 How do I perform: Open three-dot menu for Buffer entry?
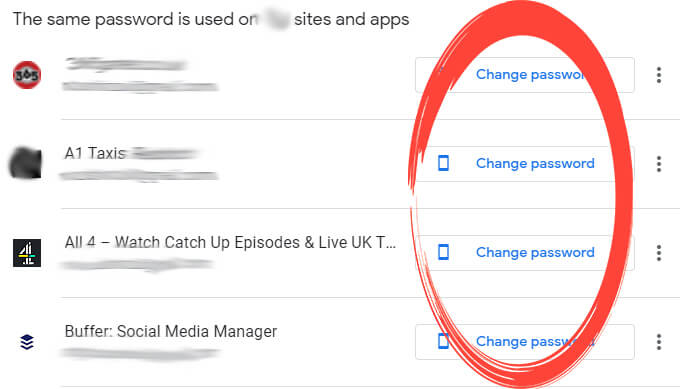[659, 342]
